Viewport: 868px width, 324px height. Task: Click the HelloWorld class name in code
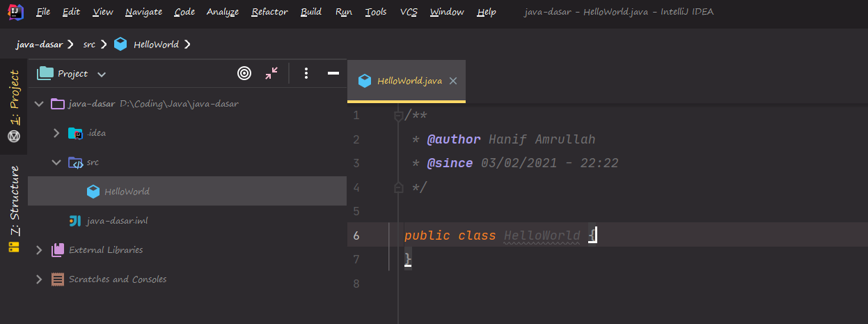click(x=542, y=236)
